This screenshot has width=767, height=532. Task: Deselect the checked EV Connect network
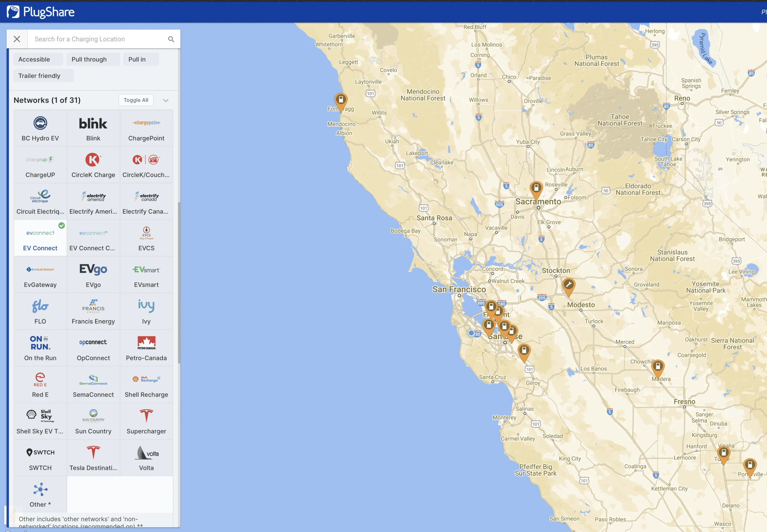pyautogui.click(x=40, y=238)
